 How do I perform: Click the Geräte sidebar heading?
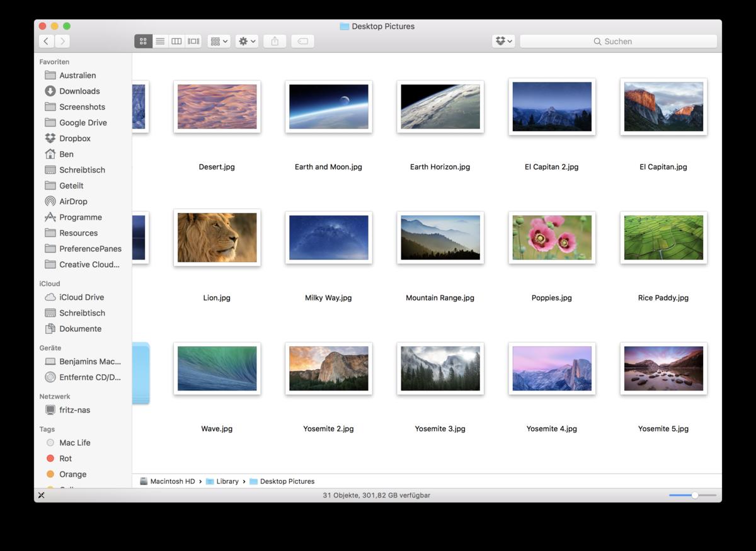(50, 348)
